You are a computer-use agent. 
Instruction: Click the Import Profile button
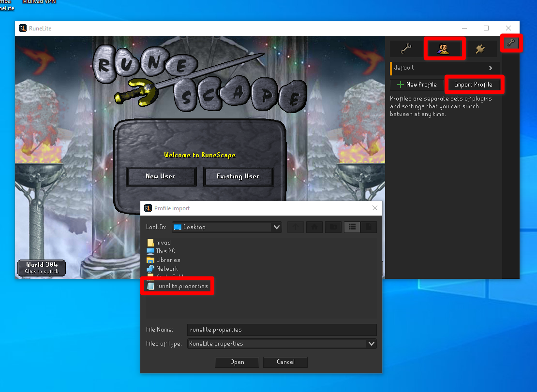tap(474, 85)
